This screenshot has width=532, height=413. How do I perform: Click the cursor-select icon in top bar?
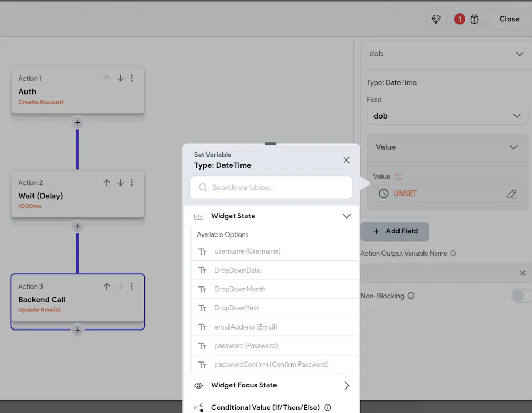436,19
